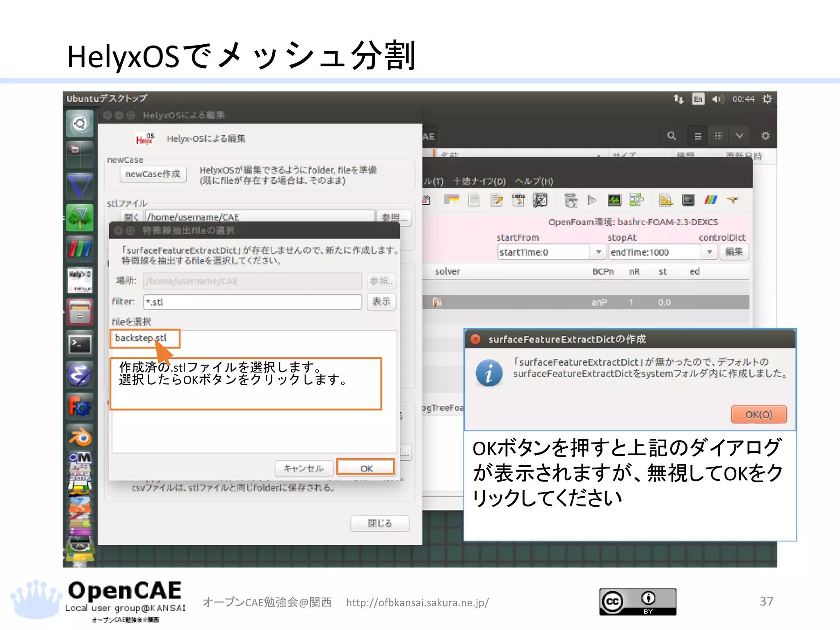
Task: Launch FreeCAD from the dock
Action: click(80, 406)
